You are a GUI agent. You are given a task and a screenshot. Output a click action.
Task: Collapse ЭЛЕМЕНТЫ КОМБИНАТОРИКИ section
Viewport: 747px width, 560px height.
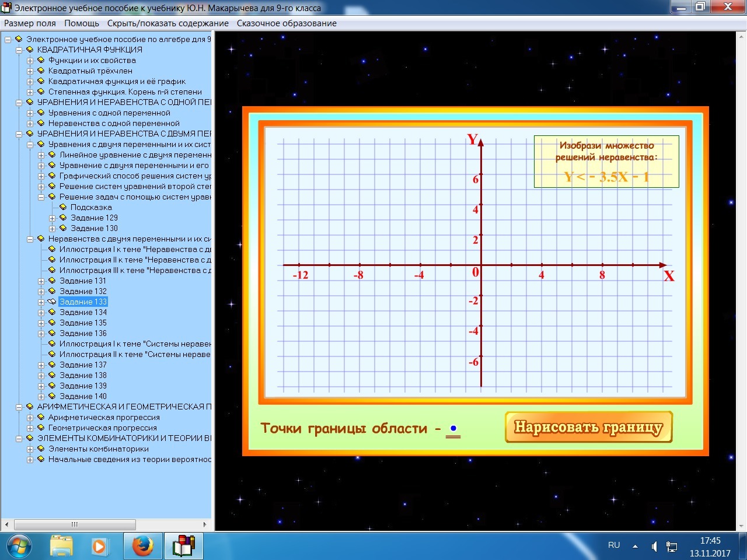pos(19,439)
